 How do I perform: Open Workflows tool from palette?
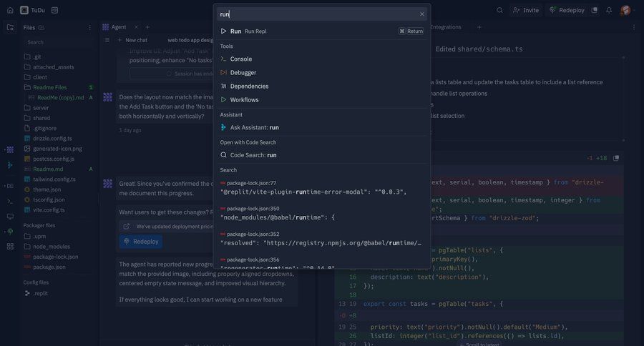[321, 100]
